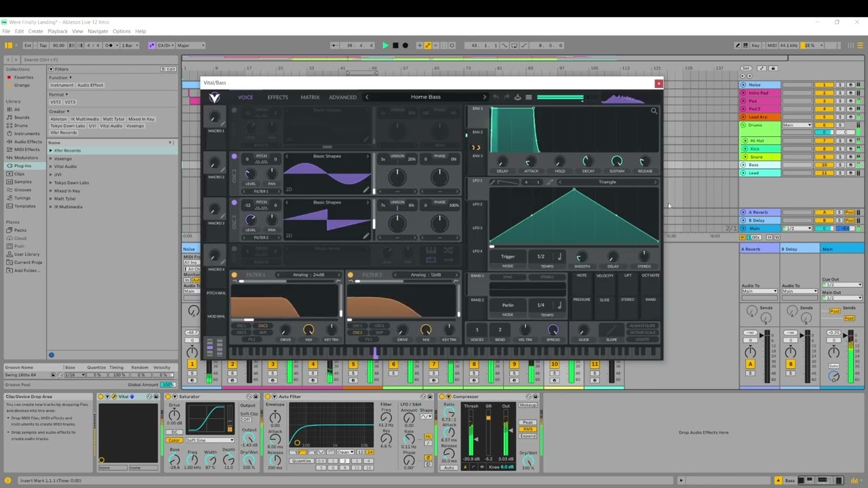The image size is (868, 488).
Task: Click the Compressor Makeup button
Action: (528, 405)
